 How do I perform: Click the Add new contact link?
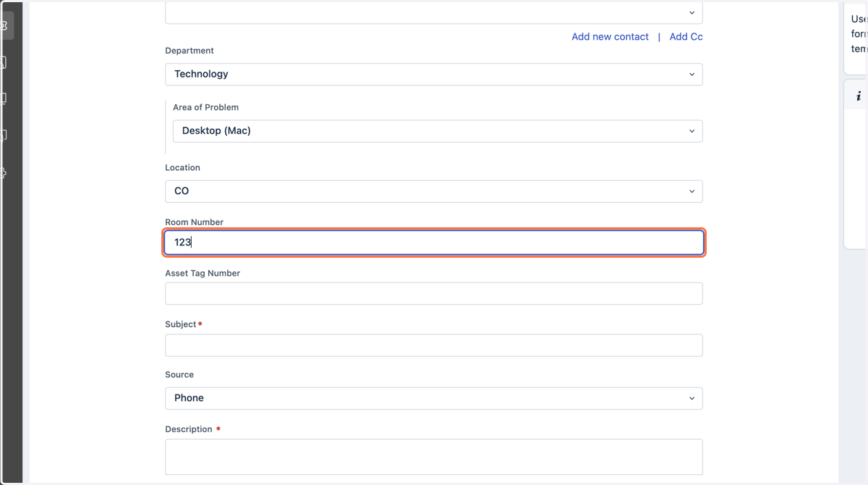click(x=610, y=37)
